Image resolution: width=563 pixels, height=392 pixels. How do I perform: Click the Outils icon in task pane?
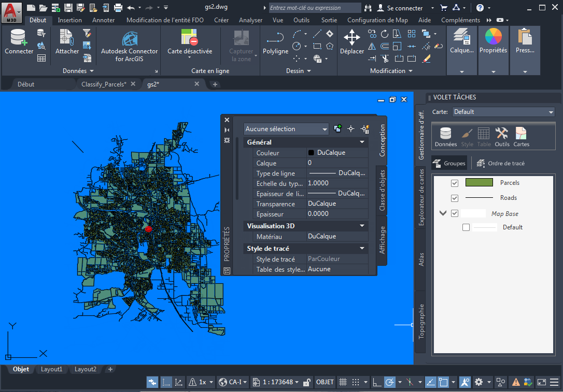pos(502,137)
